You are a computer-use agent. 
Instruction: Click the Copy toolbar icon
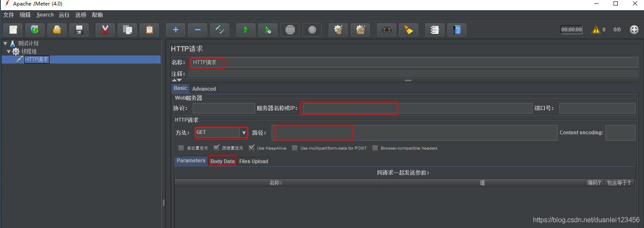click(127, 30)
